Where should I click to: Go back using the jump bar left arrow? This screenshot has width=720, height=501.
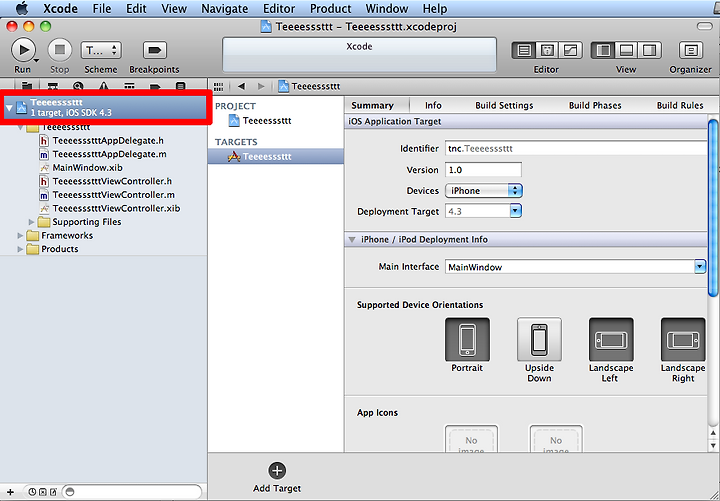(242, 86)
